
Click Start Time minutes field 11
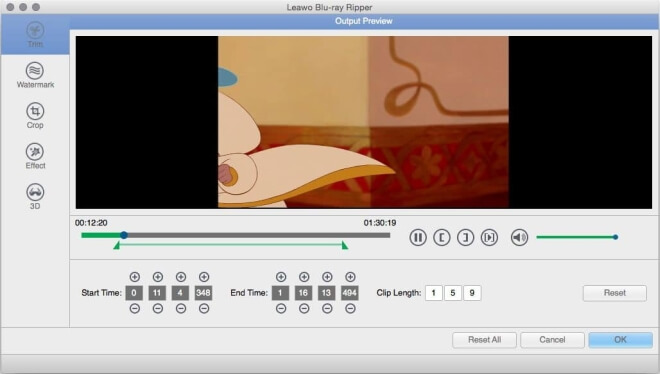(157, 293)
